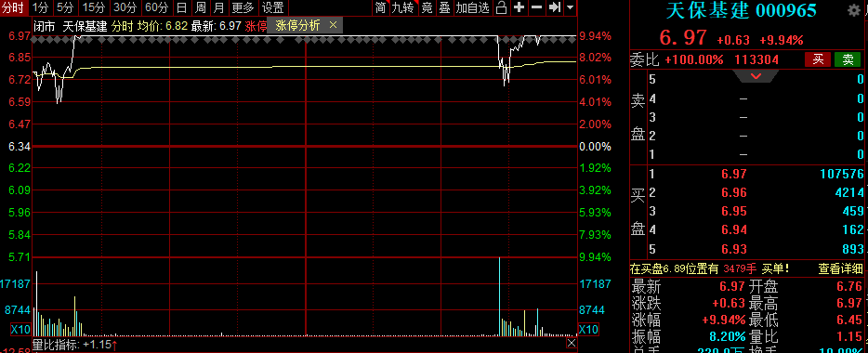This screenshot has height=353, width=868.
Task: Select the 1分 minute period tab
Action: tap(40, 7)
